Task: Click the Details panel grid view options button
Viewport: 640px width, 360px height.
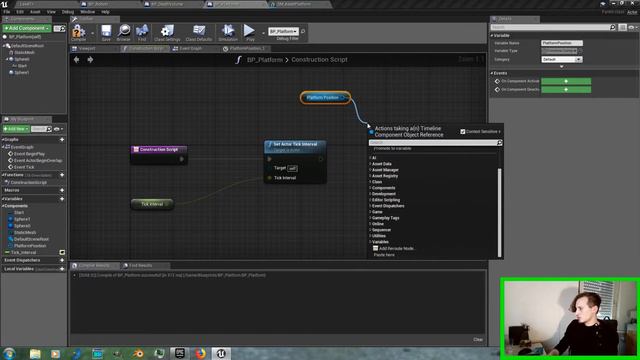Action: 622,27
